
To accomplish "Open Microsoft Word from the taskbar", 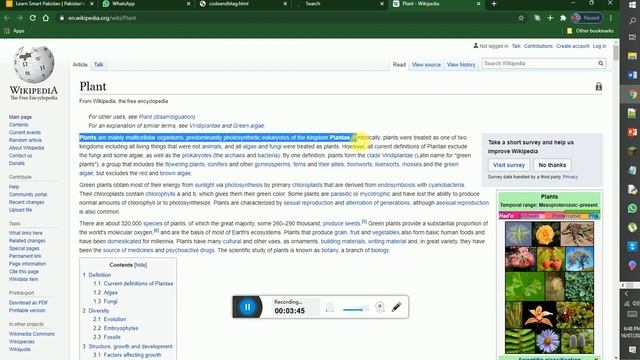I will pyautogui.click(x=632, y=75).
